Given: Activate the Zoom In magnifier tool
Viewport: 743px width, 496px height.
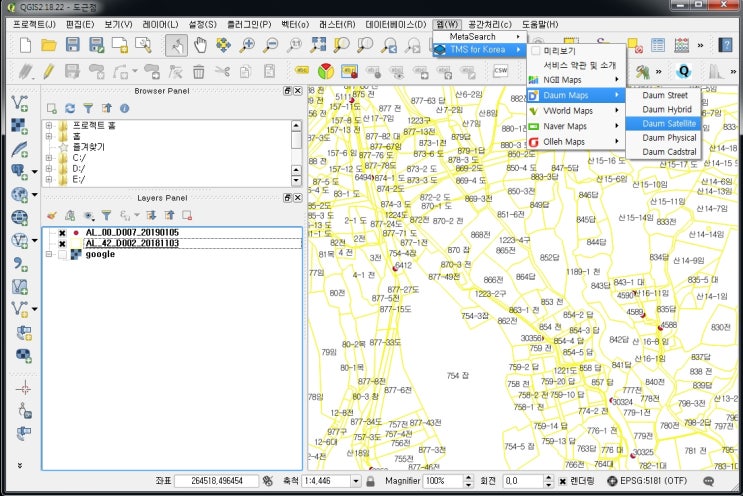Looking at the screenshot, I should tap(247, 45).
